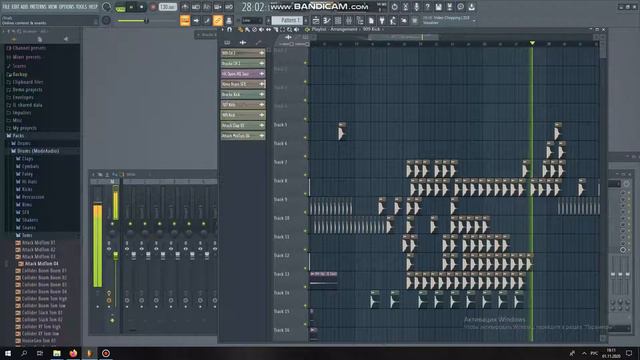Click the help question mark icon
The height and width of the screenshot is (360, 640).
427,7
